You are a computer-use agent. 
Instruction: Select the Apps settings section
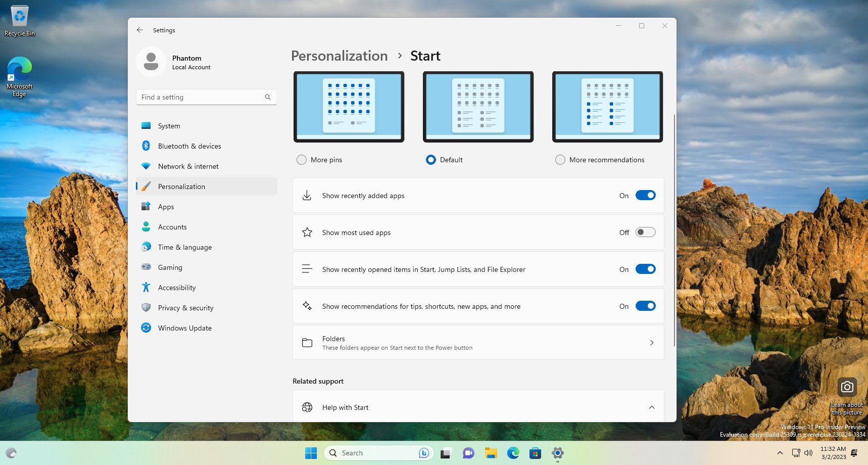tap(166, 206)
